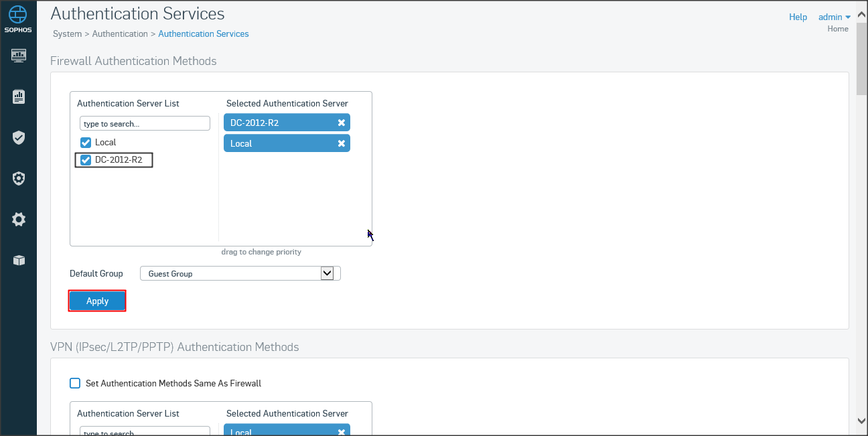Click the firewall server search field
Viewport: 868px width, 436px height.
click(x=145, y=124)
